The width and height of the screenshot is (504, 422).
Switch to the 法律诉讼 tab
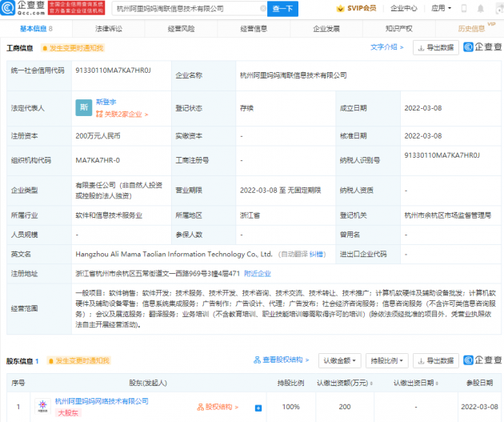[x=109, y=29]
